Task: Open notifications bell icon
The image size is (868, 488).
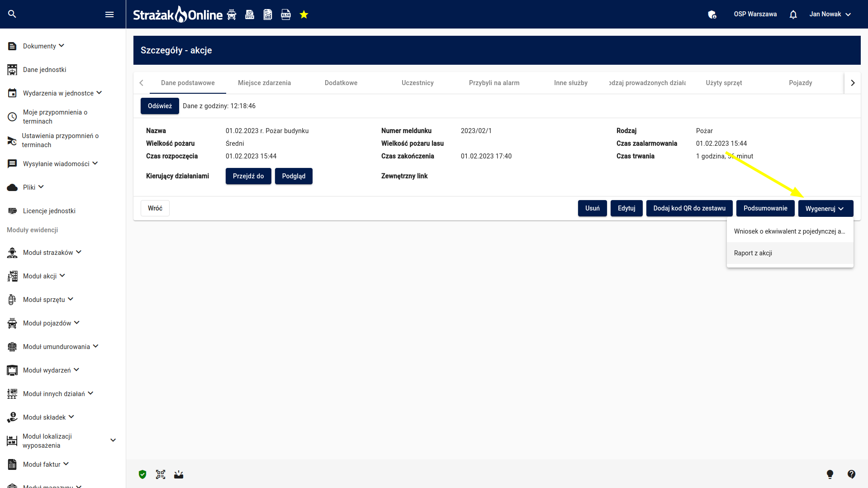Action: (x=793, y=14)
